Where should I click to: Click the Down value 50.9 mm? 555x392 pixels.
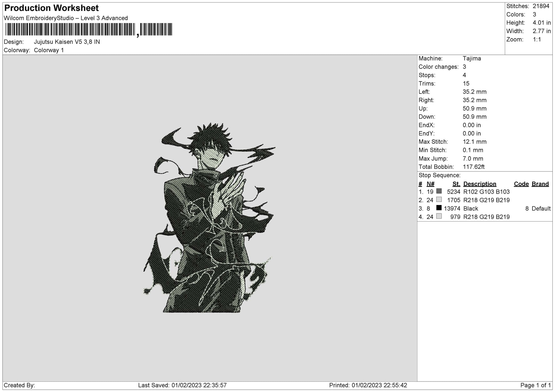tap(475, 117)
